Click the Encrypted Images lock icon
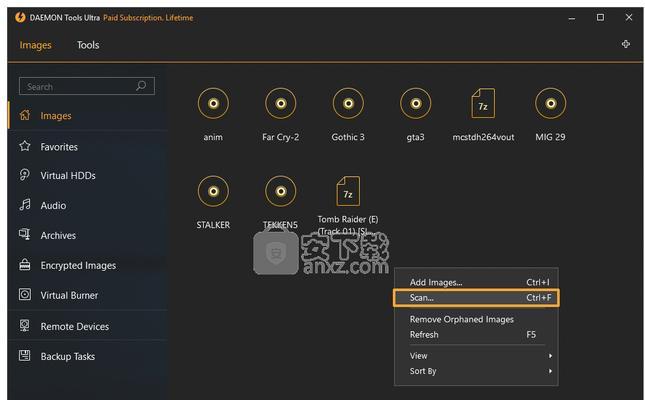645x400 pixels. [x=25, y=265]
